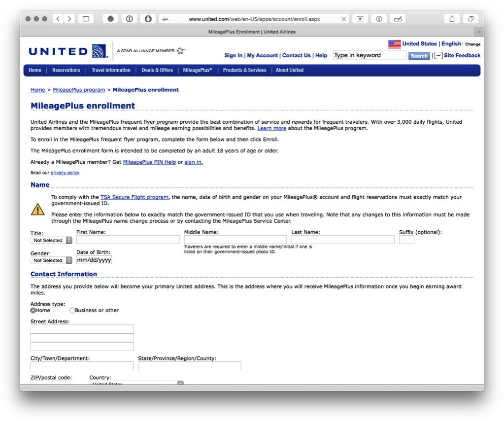Click the Last Name field
The width and height of the screenshot is (504, 422).
click(343, 240)
